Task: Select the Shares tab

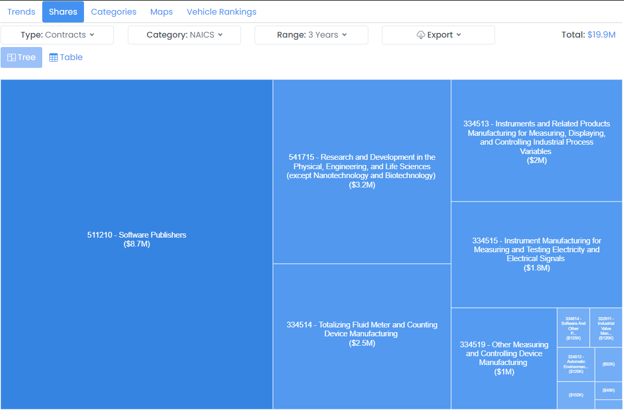Action: (x=63, y=12)
